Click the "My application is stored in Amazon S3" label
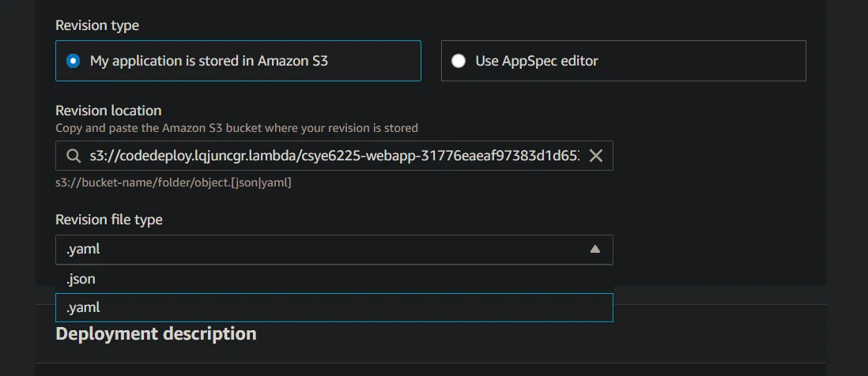868x376 pixels. (209, 61)
